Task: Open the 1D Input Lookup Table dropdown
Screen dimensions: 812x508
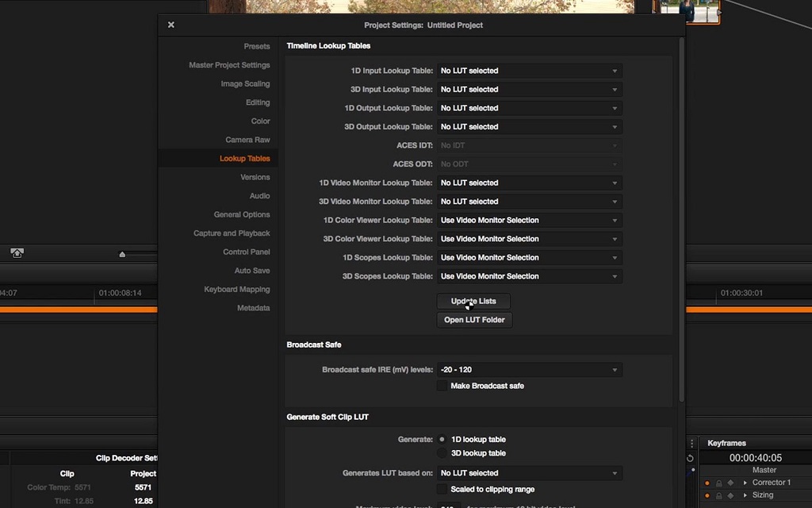Action: tap(529, 71)
